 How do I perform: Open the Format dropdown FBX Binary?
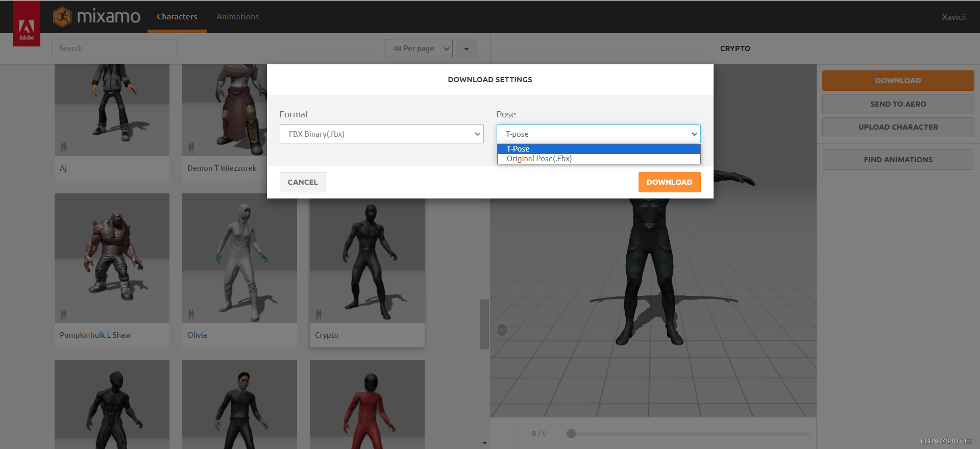coord(381,134)
